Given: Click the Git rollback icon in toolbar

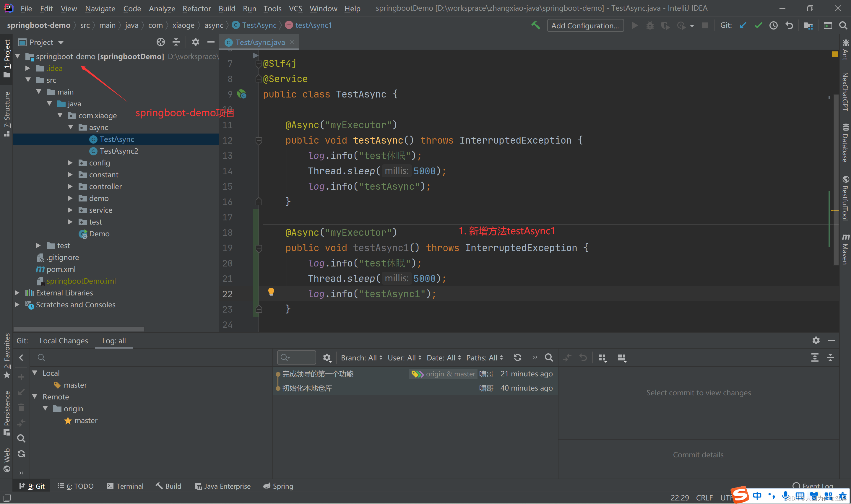Looking at the screenshot, I should [x=789, y=25].
